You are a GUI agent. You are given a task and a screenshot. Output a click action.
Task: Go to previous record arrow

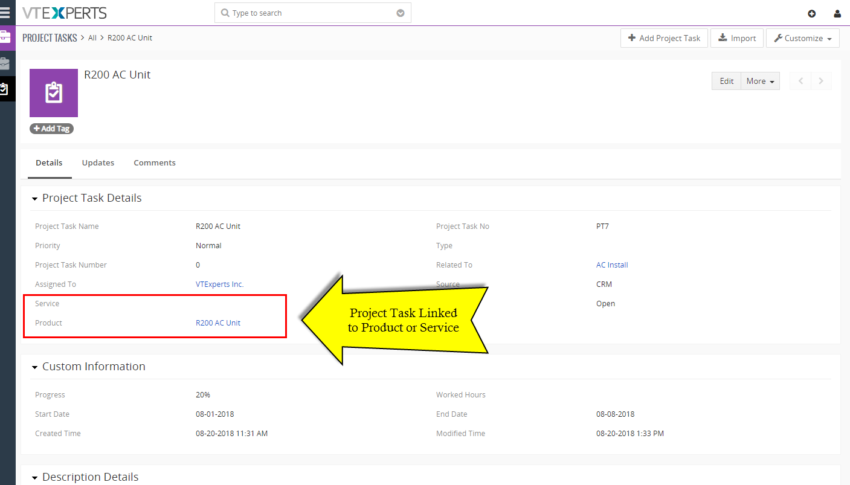click(801, 81)
